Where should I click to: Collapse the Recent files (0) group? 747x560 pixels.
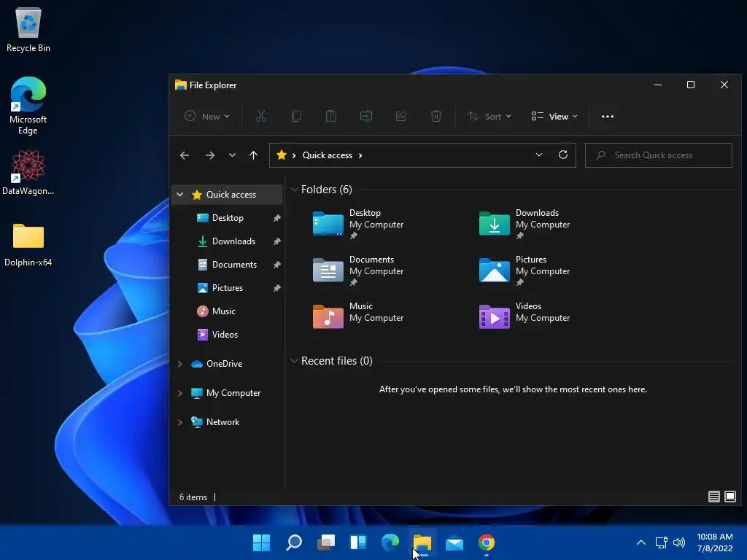[294, 360]
